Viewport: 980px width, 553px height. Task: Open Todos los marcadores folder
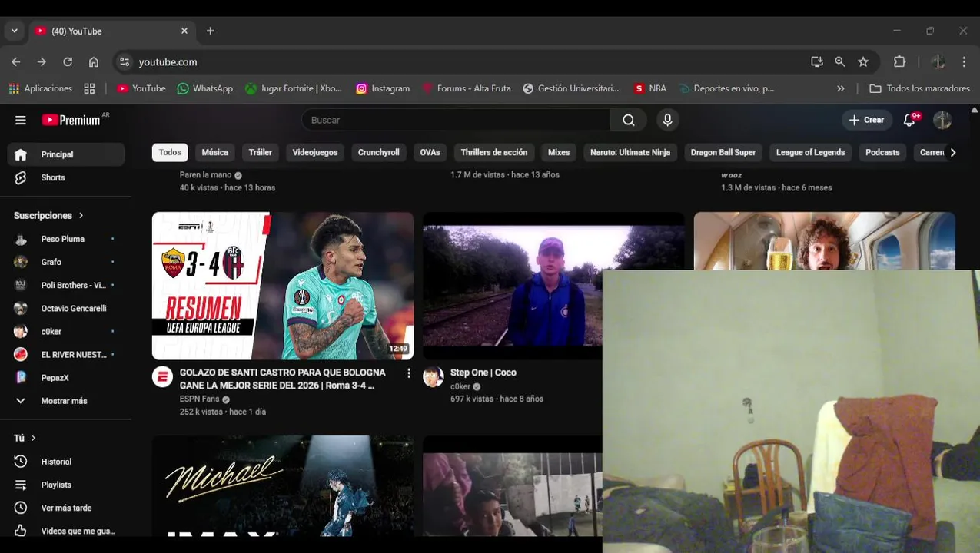tap(919, 88)
